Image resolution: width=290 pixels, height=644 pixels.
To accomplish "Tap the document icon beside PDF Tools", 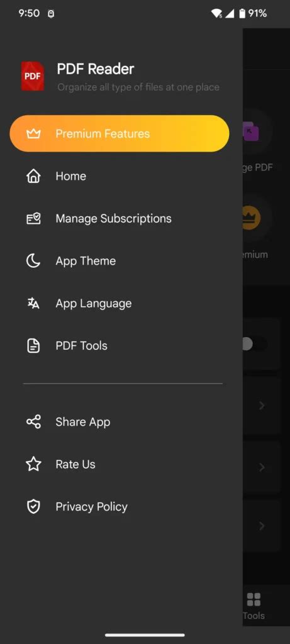I will click(x=33, y=346).
